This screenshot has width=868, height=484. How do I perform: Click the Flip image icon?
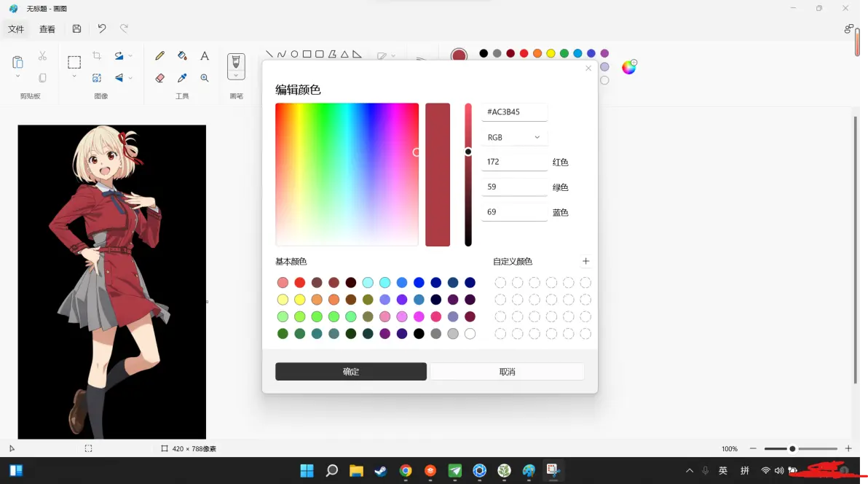tap(119, 78)
